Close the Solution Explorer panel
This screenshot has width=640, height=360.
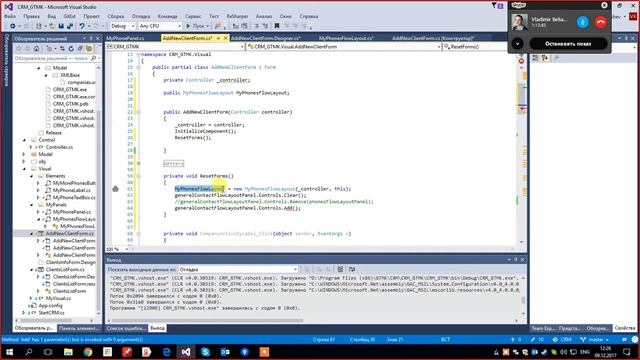[98, 38]
